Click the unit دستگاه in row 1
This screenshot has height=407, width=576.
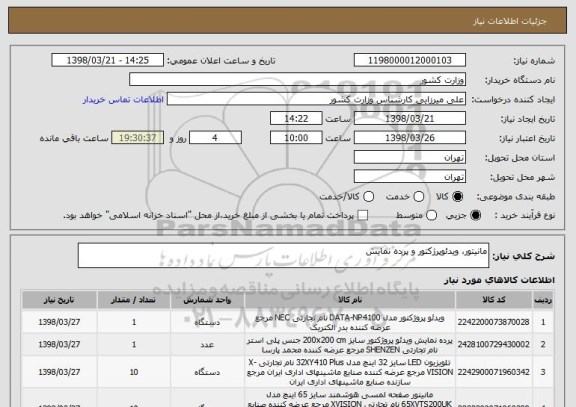207,322
